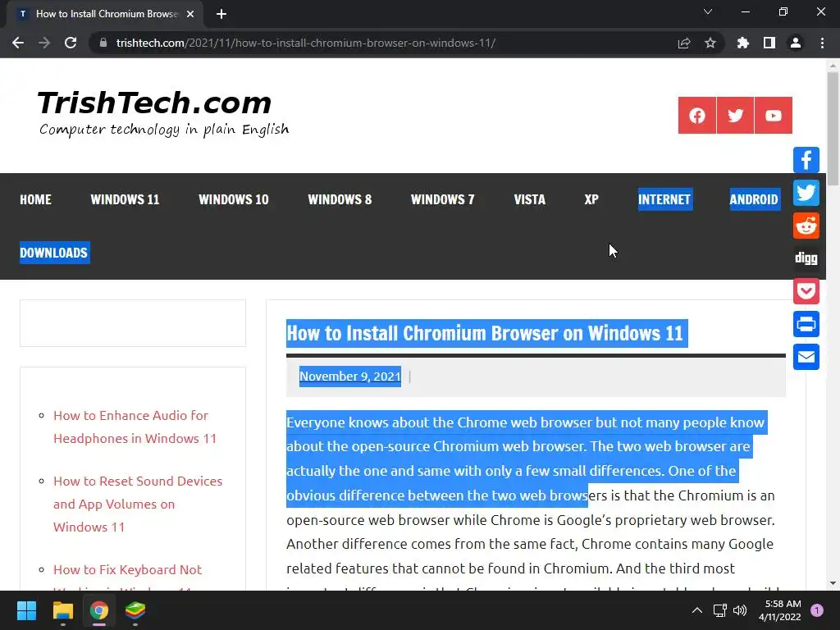Viewport: 840px width, 630px height.
Task: Reload the page with the refresh icon
Action: (71, 43)
